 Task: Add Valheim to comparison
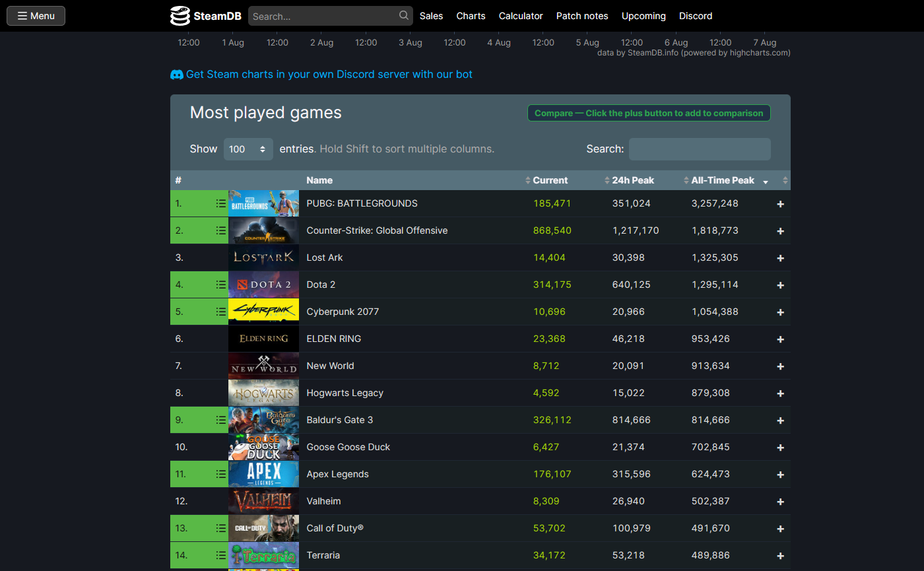pos(780,502)
